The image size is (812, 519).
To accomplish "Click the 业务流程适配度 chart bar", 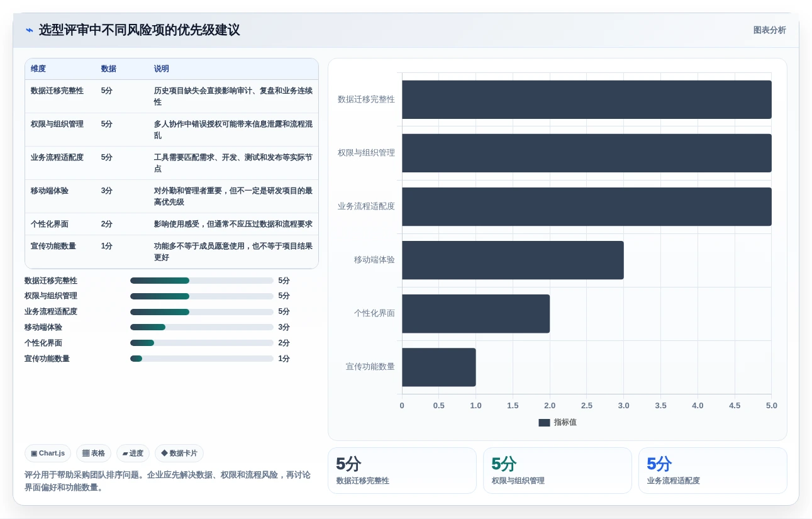I will [587, 206].
